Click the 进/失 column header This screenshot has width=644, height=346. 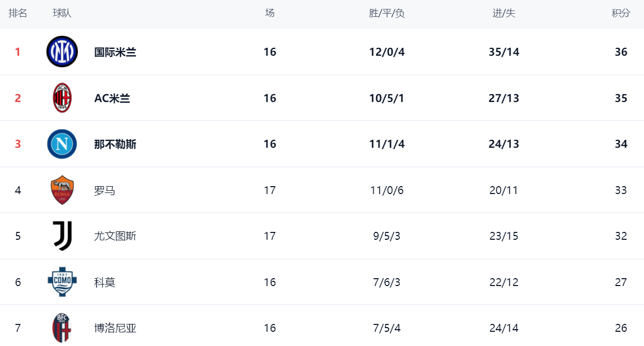(504, 14)
